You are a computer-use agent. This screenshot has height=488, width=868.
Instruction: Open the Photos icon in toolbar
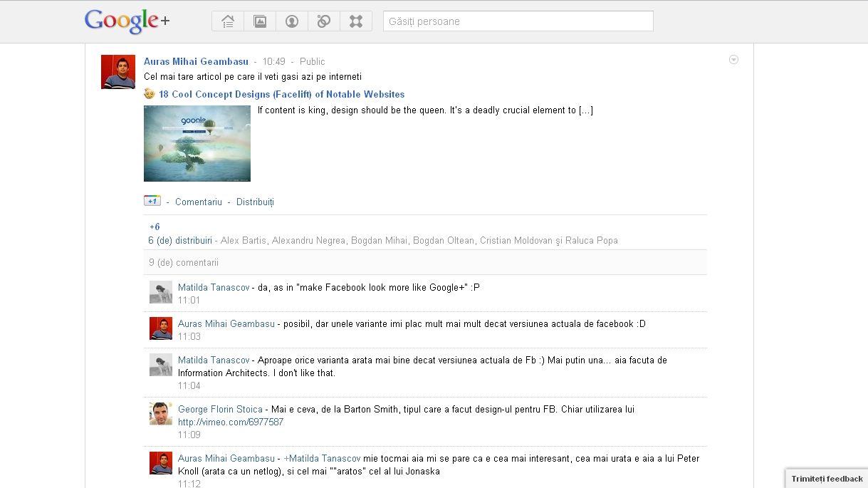point(260,21)
